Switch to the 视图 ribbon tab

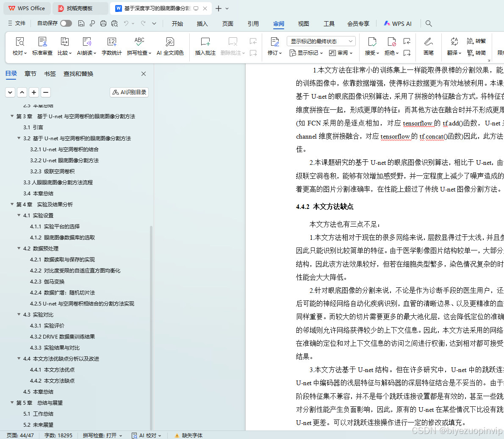pos(303,23)
